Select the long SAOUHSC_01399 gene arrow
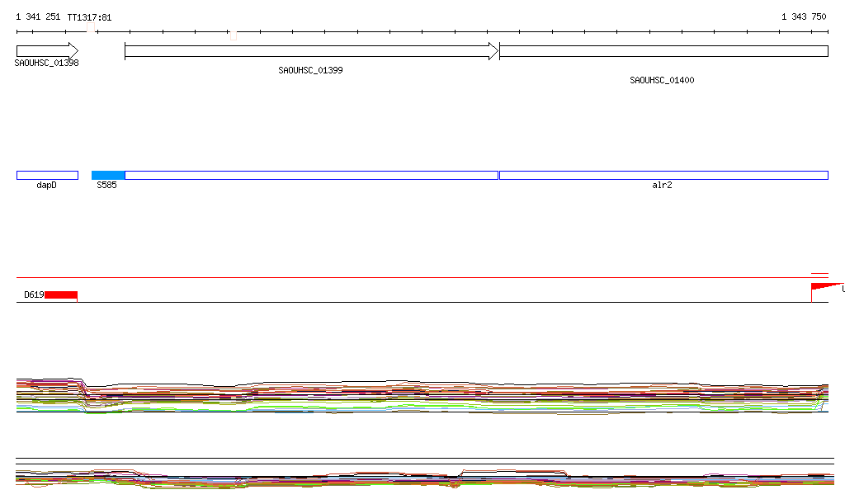The image size is (845, 504). [x=311, y=51]
